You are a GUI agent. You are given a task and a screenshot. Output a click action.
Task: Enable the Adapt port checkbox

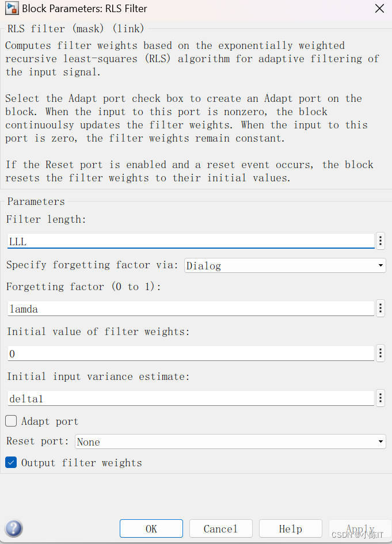point(11,421)
